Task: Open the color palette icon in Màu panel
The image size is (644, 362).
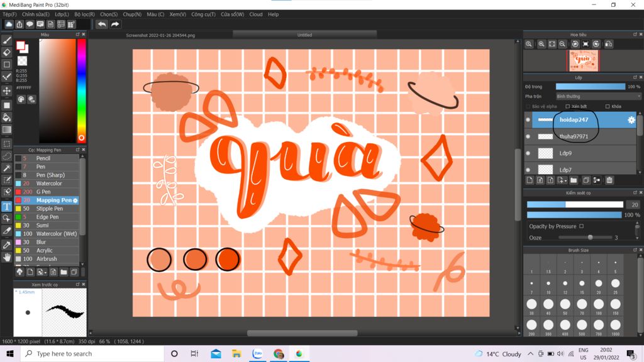Action: [x=21, y=99]
